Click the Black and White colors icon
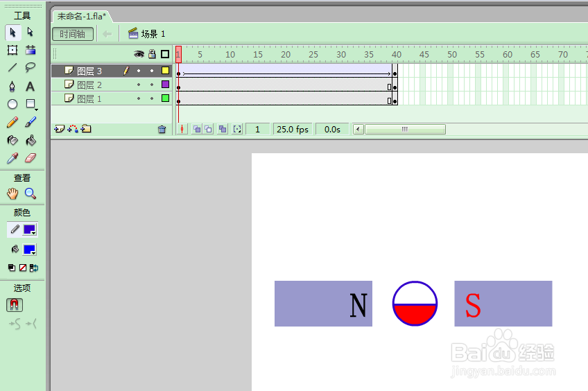Viewport: 588px width, 391px height. tap(12, 268)
